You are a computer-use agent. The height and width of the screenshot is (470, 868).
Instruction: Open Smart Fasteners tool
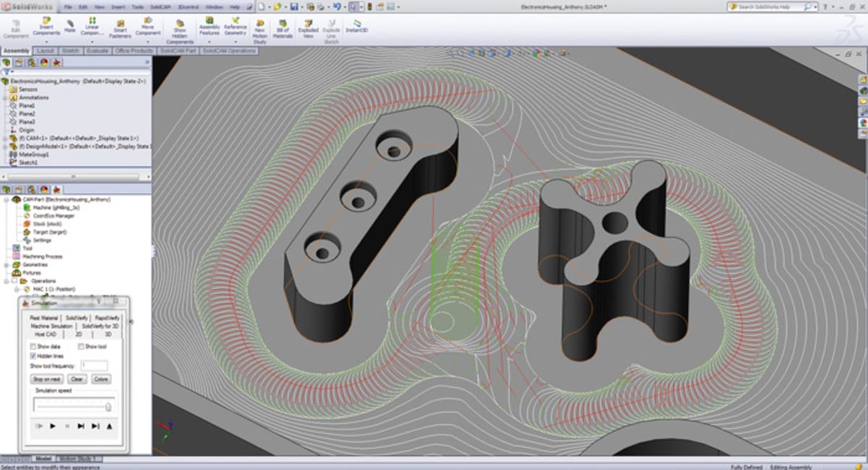pos(120,22)
